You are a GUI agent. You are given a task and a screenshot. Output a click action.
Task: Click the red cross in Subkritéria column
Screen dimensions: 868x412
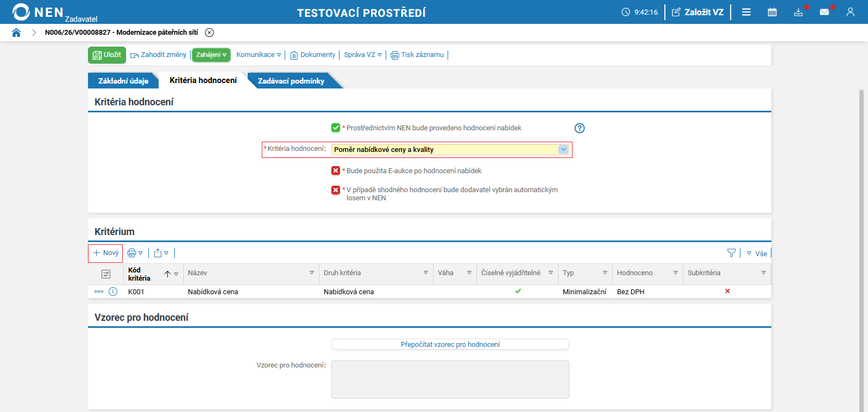727,291
